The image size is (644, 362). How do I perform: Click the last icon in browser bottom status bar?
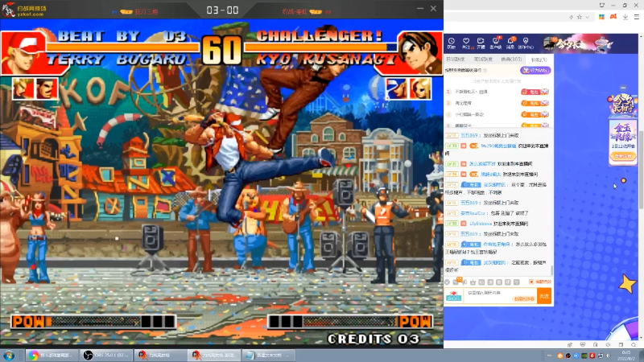[x=634, y=345]
